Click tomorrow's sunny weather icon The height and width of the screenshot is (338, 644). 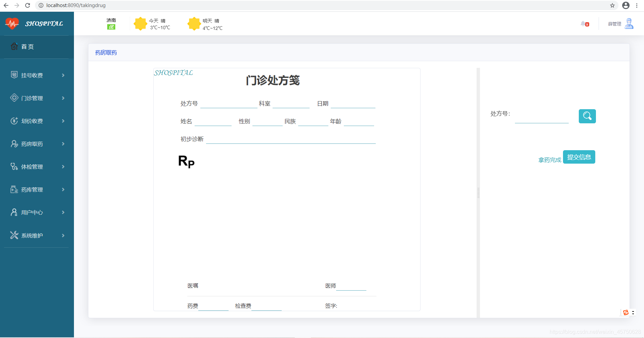(x=194, y=24)
